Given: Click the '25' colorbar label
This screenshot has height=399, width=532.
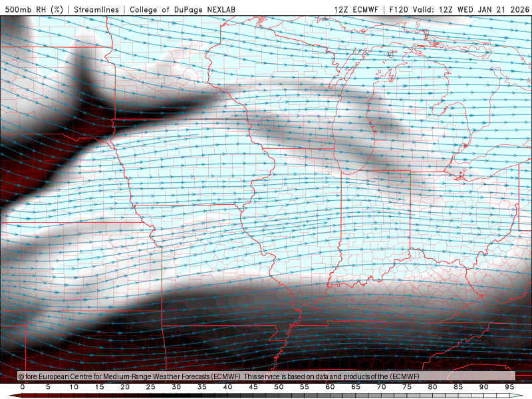Looking at the screenshot, I should (x=151, y=387).
